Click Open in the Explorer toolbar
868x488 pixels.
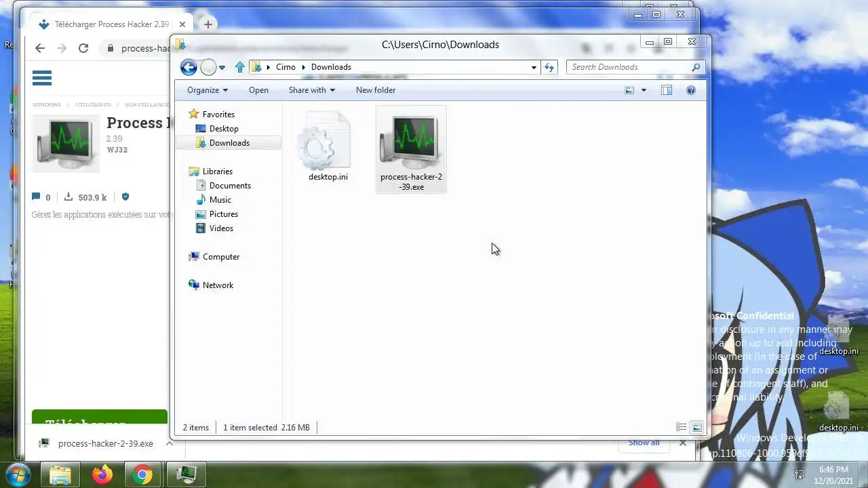[258, 90]
